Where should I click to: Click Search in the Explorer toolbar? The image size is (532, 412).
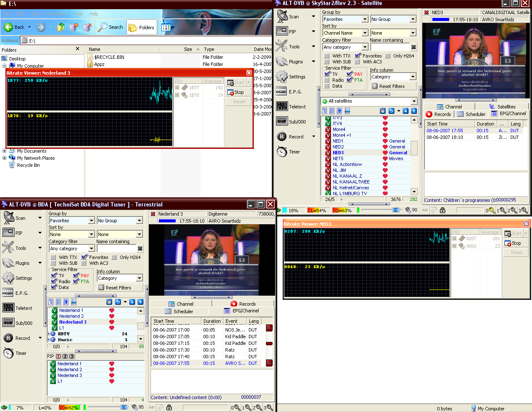pos(111,27)
